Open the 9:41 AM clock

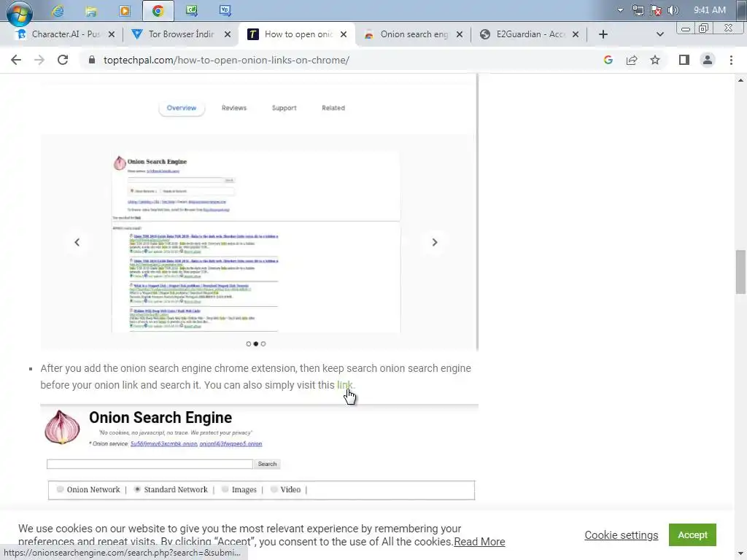(709, 10)
